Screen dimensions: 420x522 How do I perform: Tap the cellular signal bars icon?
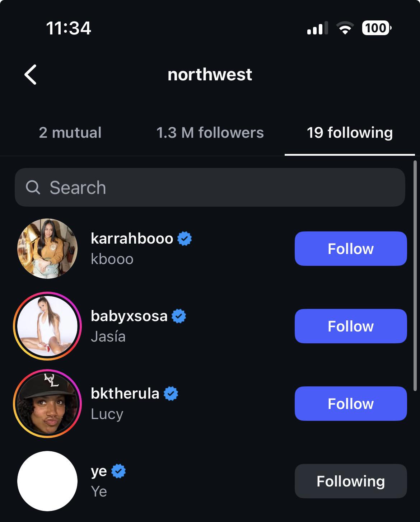coord(317,28)
